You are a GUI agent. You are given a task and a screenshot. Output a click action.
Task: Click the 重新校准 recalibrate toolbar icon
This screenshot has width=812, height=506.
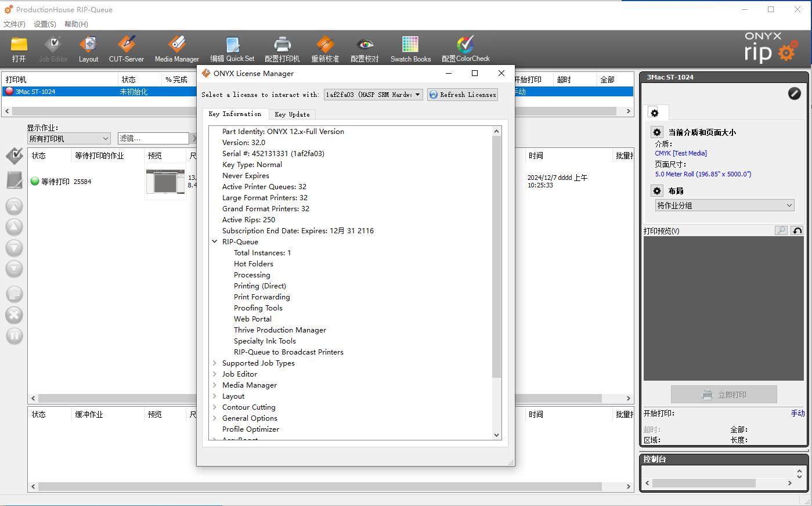click(325, 45)
